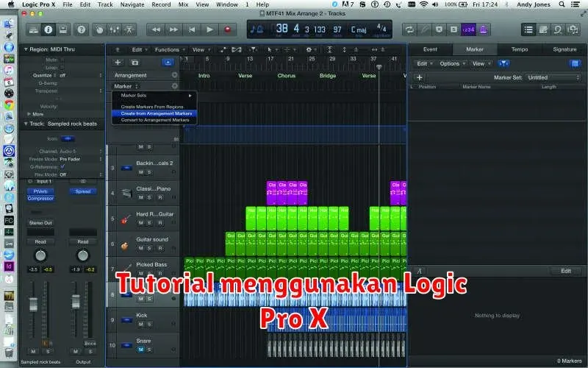588x368 pixels.
Task: Open the Mixer button in control bar
Action: point(114,29)
